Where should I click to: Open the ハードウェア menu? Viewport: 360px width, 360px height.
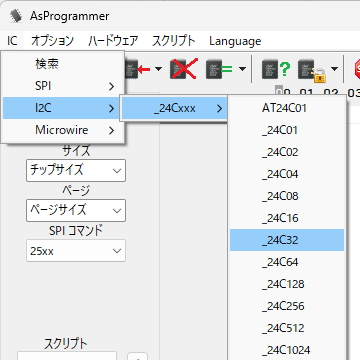coord(113,41)
